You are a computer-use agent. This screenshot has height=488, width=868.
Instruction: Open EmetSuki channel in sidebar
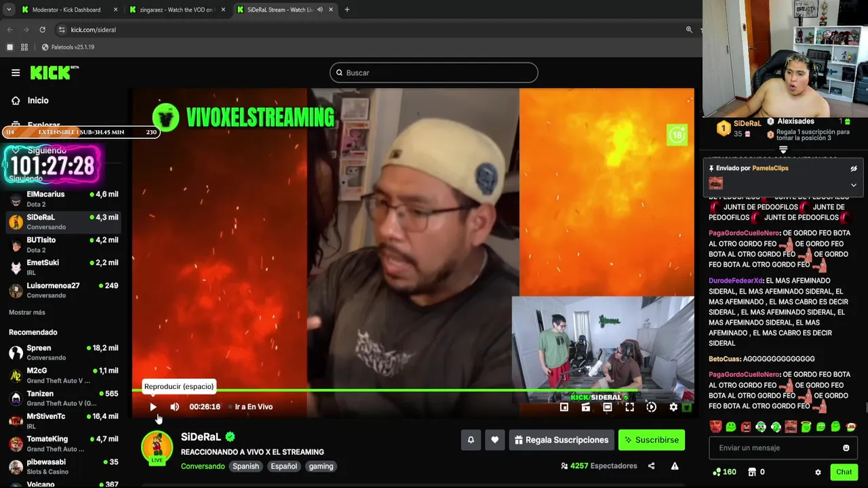coord(63,267)
